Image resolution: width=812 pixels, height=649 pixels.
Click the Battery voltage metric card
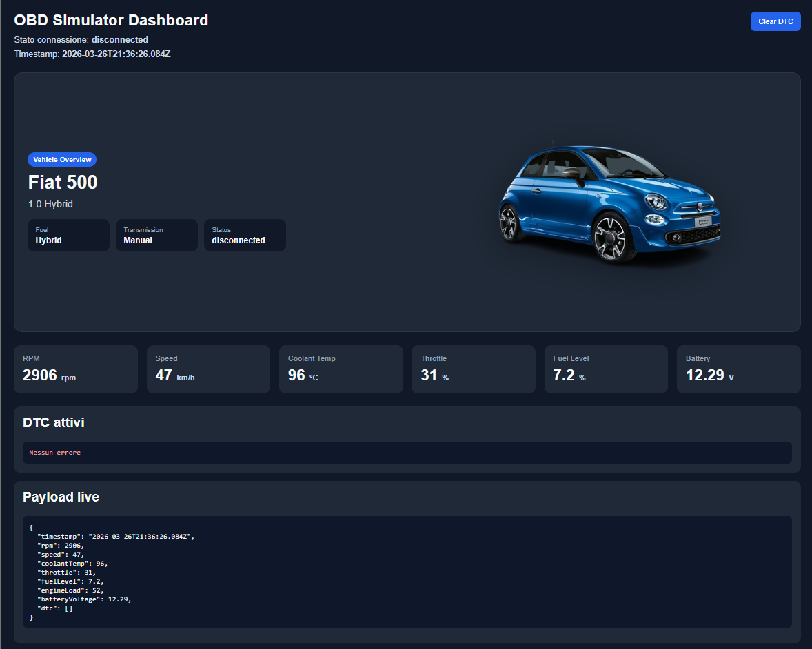point(738,369)
